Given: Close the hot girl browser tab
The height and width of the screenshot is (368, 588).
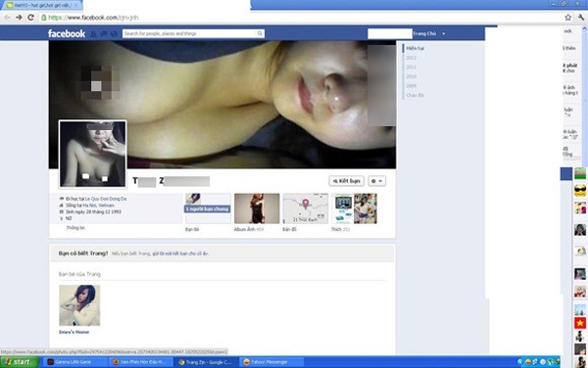Looking at the screenshot, I should (76, 5).
